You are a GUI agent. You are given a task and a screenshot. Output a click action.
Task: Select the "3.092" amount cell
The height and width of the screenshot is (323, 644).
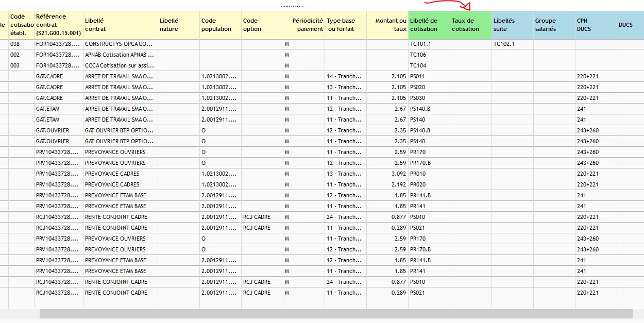(387, 174)
